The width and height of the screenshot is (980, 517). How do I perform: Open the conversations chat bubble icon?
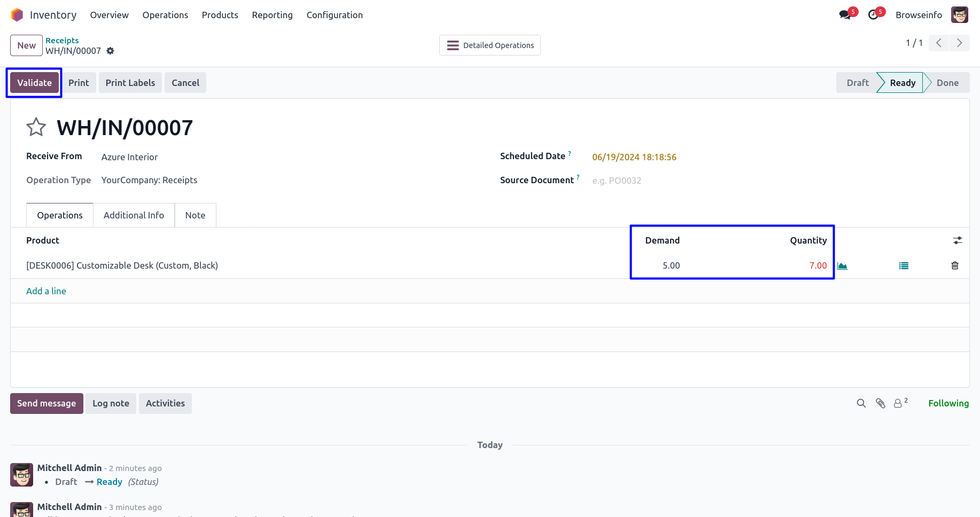845,15
